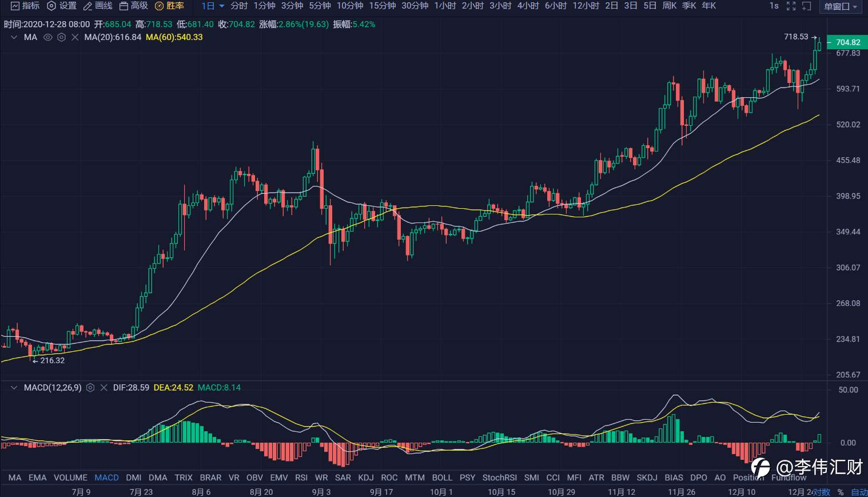Add the SAR indicator

point(343,478)
